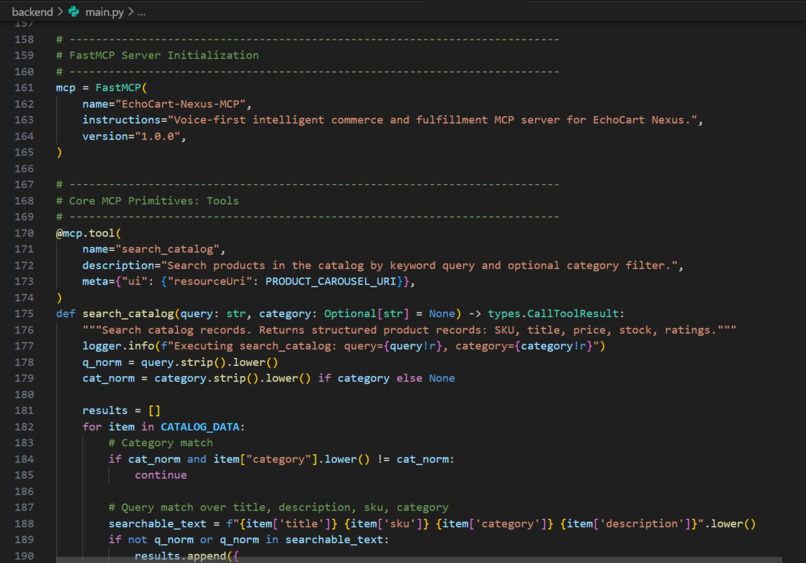Click the PRODUCT_CAROUSEL_URI constant
Screen dimensions: 806x563
coord(331,281)
